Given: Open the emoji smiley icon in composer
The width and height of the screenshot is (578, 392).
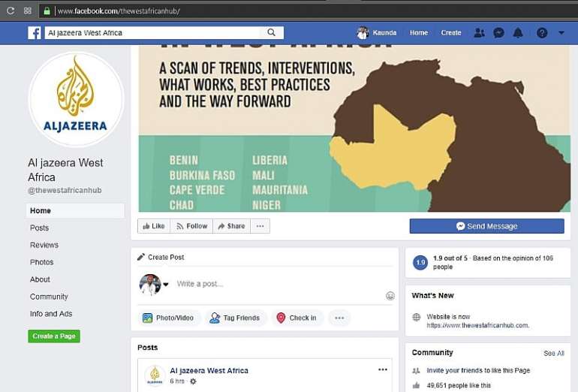Looking at the screenshot, I should [x=390, y=296].
